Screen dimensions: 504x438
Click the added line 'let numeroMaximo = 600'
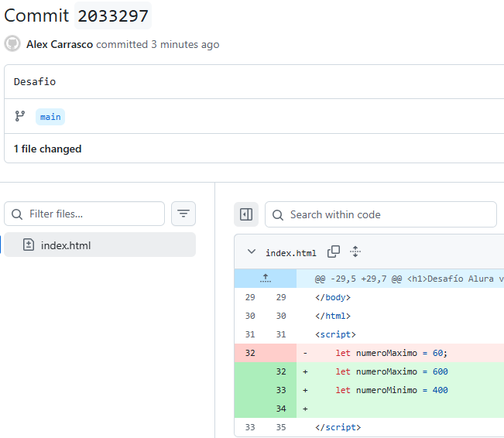pyautogui.click(x=392, y=371)
